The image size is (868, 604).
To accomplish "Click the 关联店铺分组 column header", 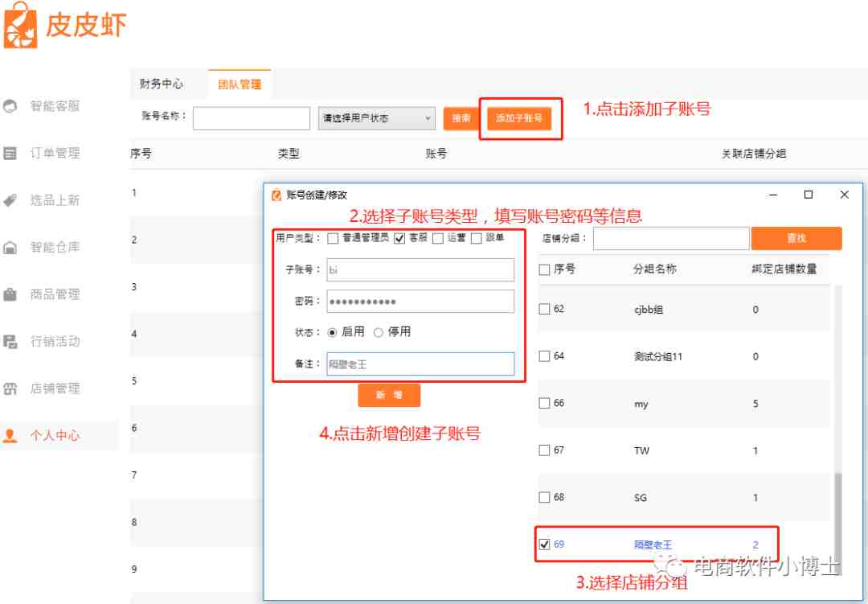I will (753, 154).
